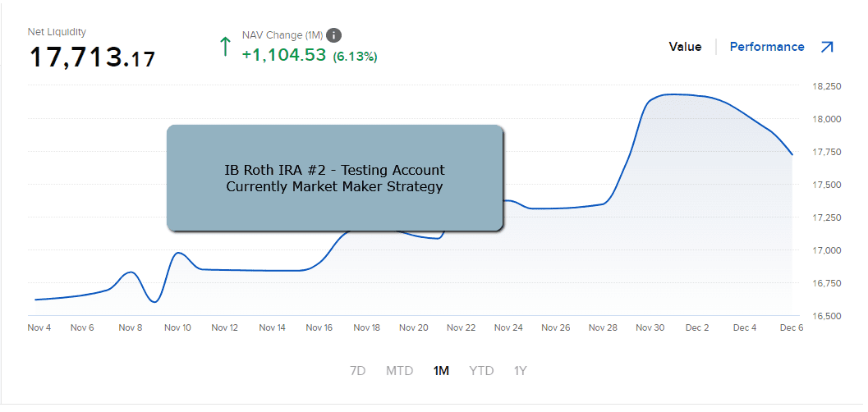Switch to the Performance view
868x412 pixels.
pyautogui.click(x=767, y=47)
